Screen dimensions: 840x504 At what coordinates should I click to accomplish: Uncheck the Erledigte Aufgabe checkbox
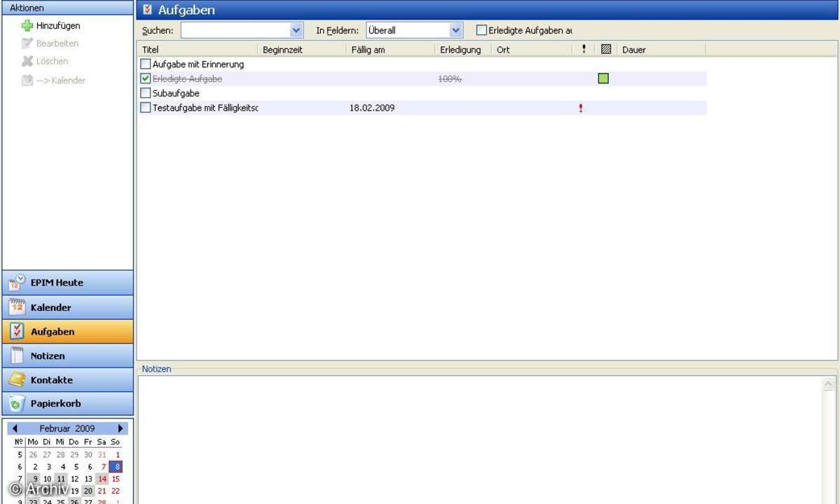(145, 78)
